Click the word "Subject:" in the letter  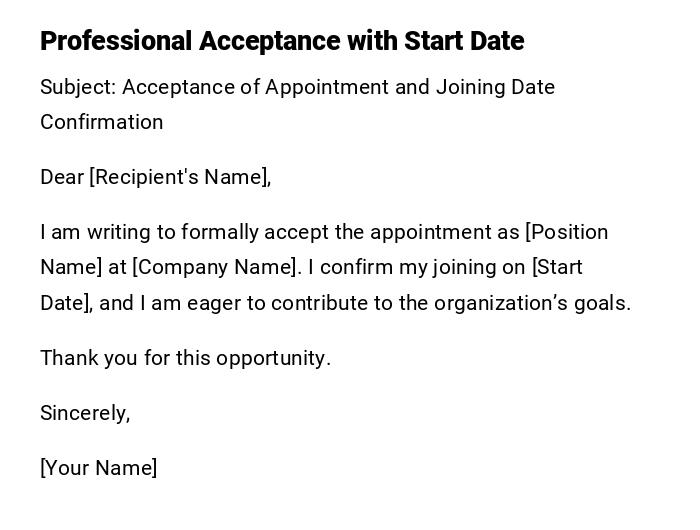pos(78,87)
